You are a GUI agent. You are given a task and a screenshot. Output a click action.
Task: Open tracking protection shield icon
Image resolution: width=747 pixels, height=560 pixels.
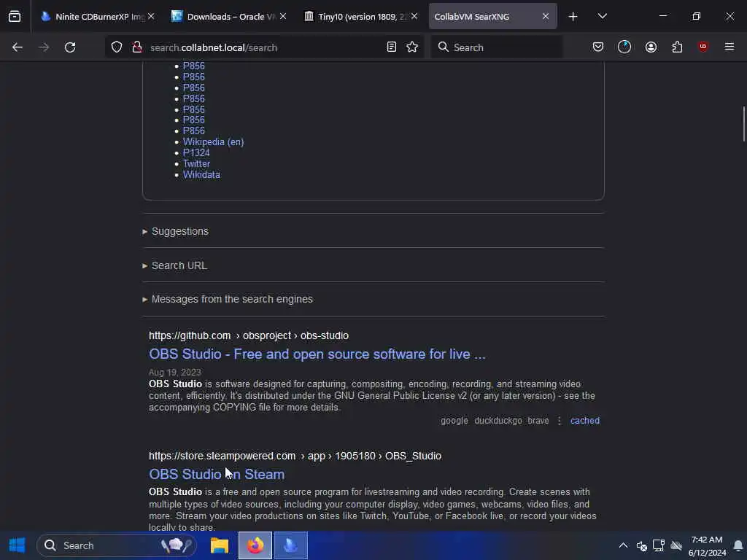click(x=117, y=47)
